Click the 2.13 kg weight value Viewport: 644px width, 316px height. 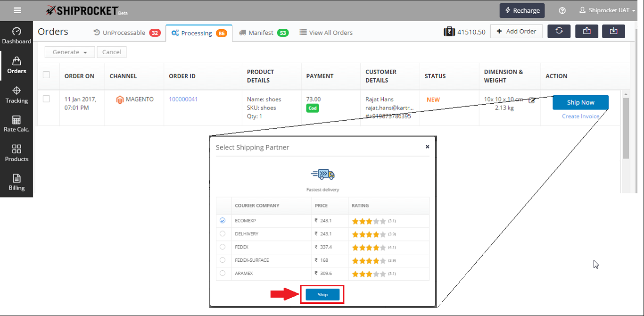point(504,108)
